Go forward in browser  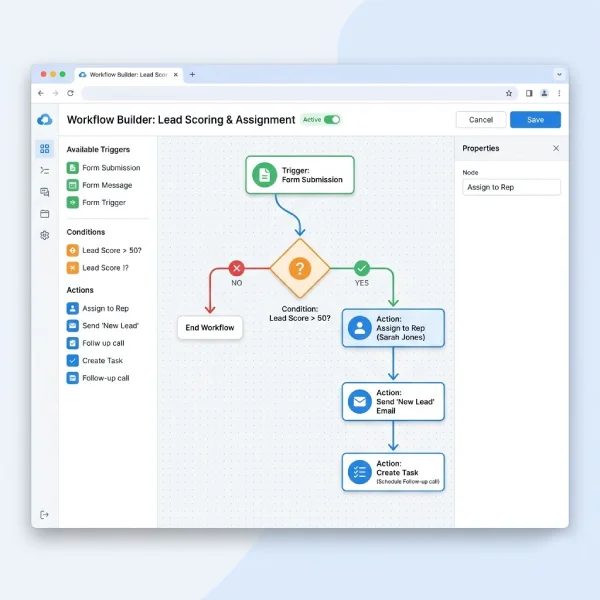[55, 93]
